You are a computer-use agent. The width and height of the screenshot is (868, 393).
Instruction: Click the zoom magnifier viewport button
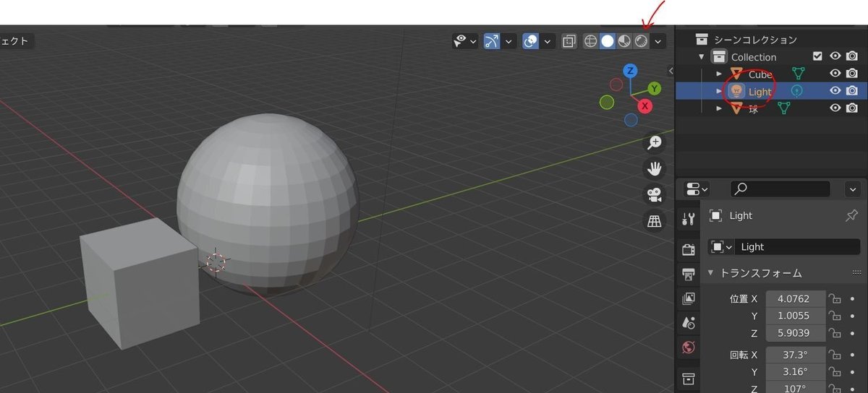pyautogui.click(x=654, y=142)
